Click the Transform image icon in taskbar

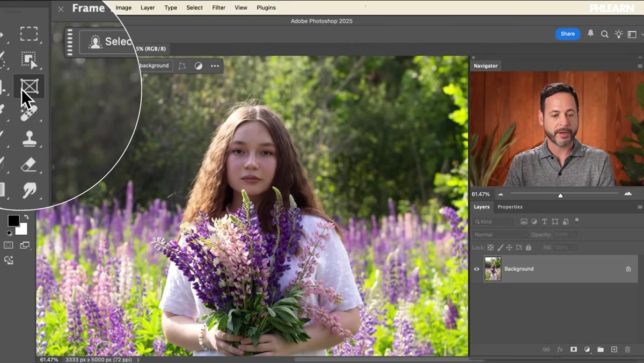pos(182,66)
